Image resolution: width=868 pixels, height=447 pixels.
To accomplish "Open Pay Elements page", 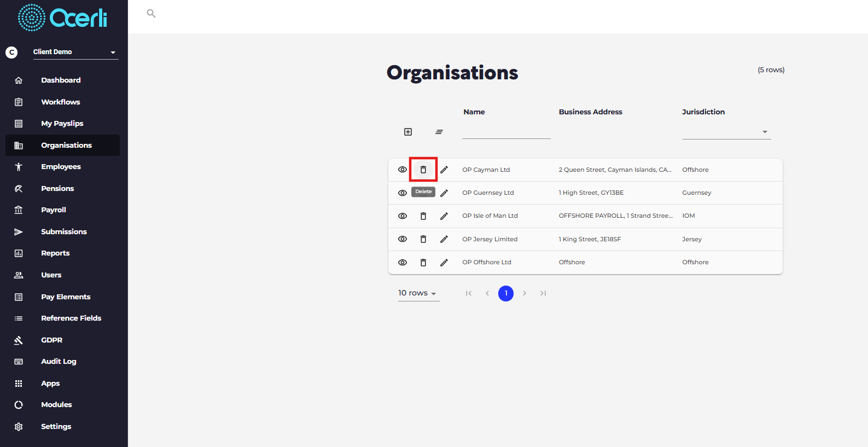I will pos(62,297).
